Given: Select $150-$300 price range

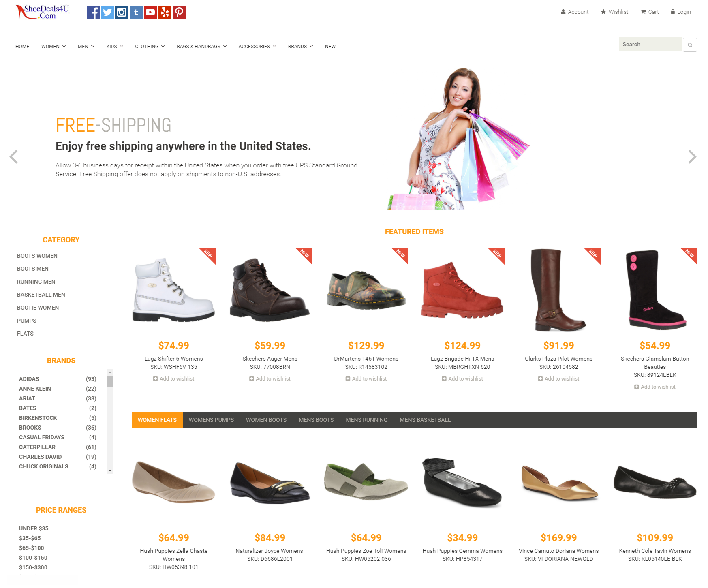Looking at the screenshot, I should pos(33,567).
